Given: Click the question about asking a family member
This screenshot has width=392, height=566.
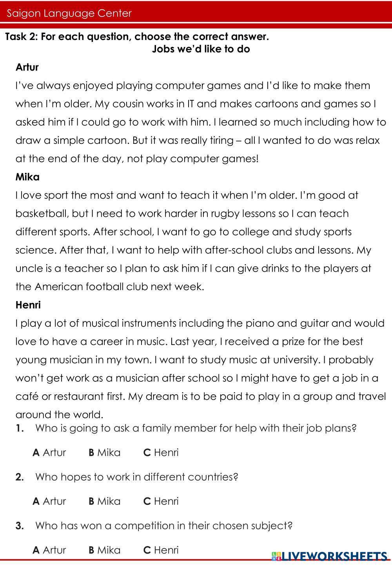Looking at the screenshot, I should [x=196, y=428].
